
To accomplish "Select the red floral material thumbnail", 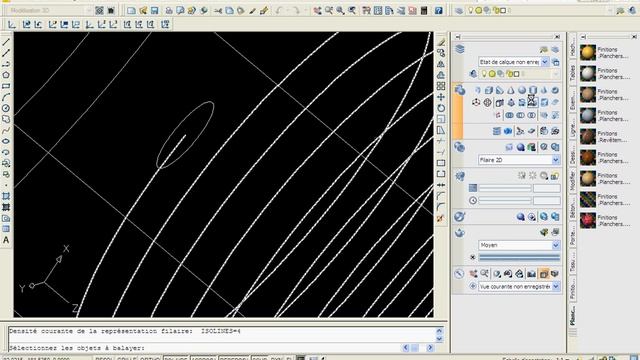I will click(x=588, y=220).
